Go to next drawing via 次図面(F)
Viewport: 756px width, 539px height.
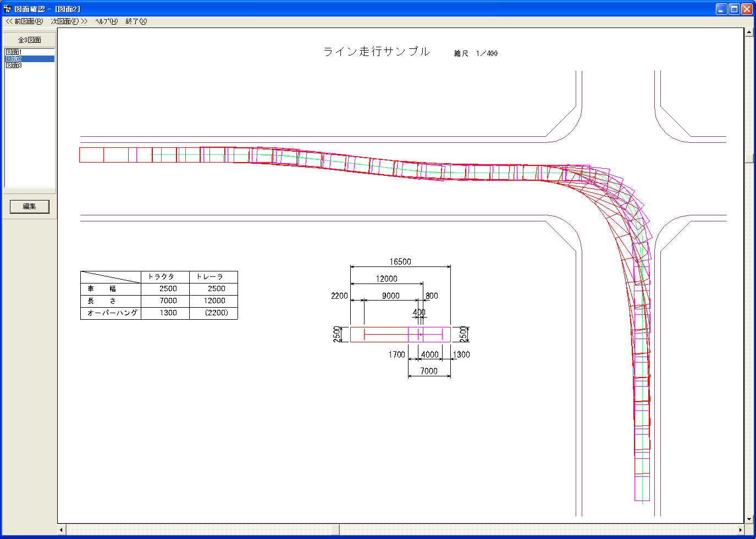coord(69,21)
